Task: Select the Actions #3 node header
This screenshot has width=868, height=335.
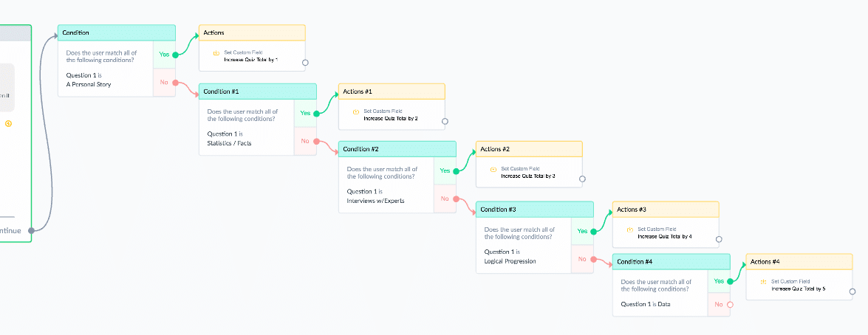Action: [666, 210]
